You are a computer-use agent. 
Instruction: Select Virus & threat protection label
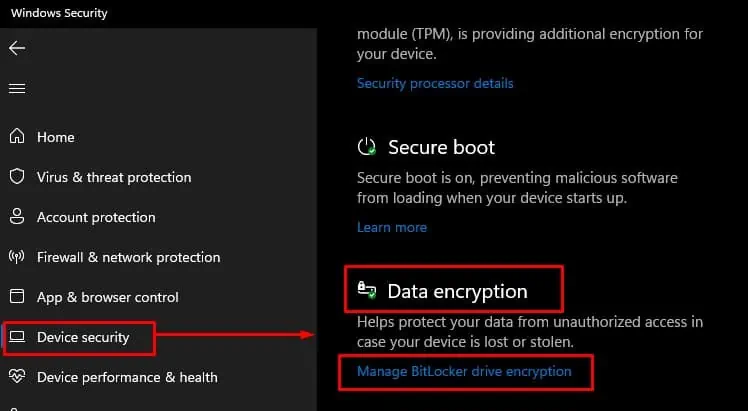[x=114, y=177]
